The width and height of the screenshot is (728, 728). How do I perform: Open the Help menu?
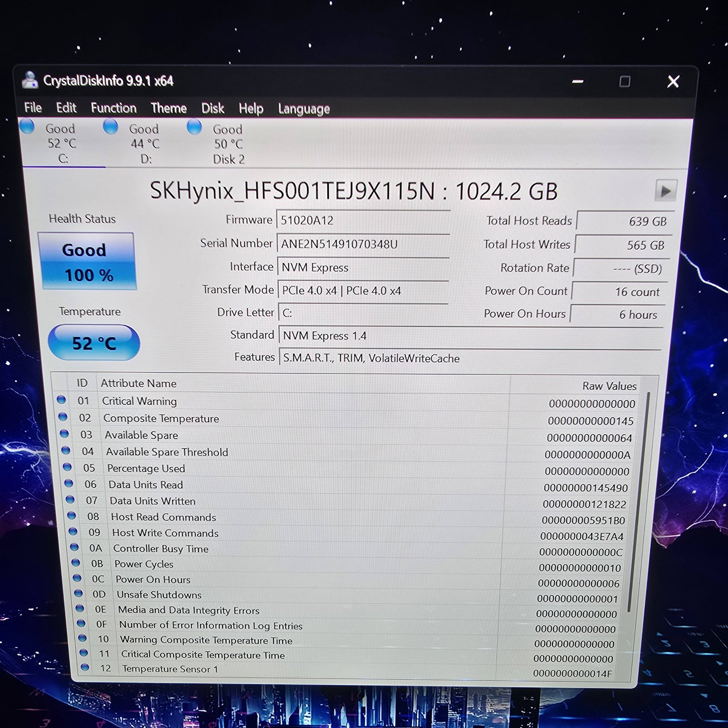pyautogui.click(x=251, y=109)
